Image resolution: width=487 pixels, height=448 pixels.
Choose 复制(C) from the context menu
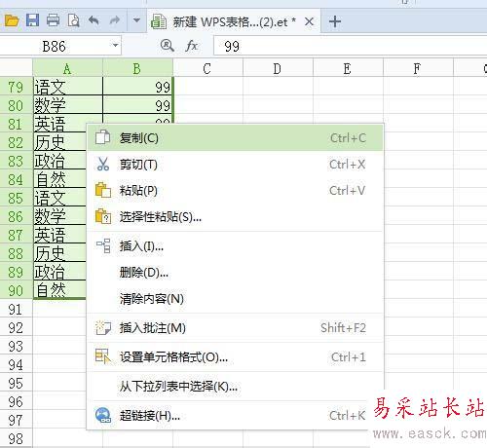pos(236,138)
